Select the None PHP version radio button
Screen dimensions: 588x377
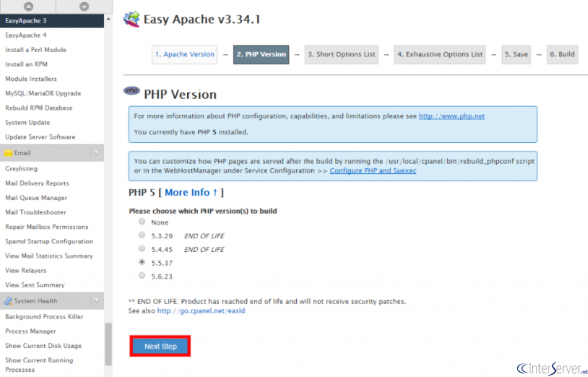click(x=142, y=221)
